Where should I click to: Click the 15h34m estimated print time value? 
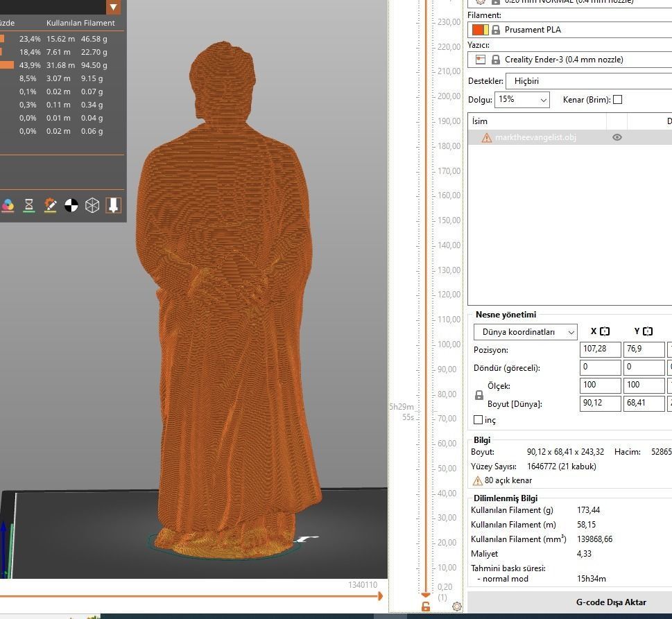pyautogui.click(x=592, y=579)
